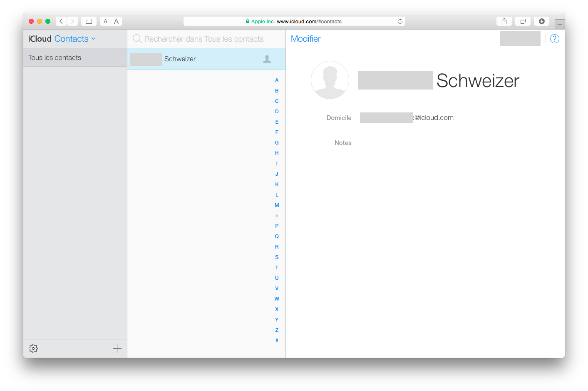Select the Tous les contacts group
588x391 pixels.
[x=75, y=57]
